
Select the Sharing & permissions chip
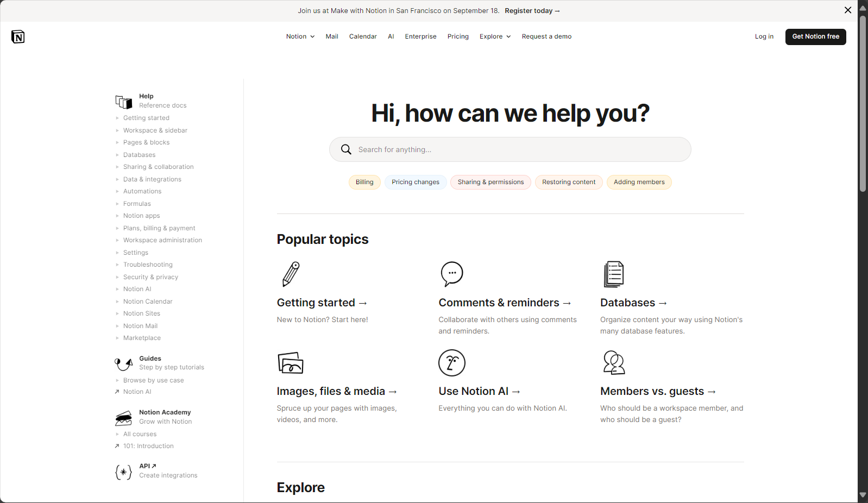click(490, 182)
